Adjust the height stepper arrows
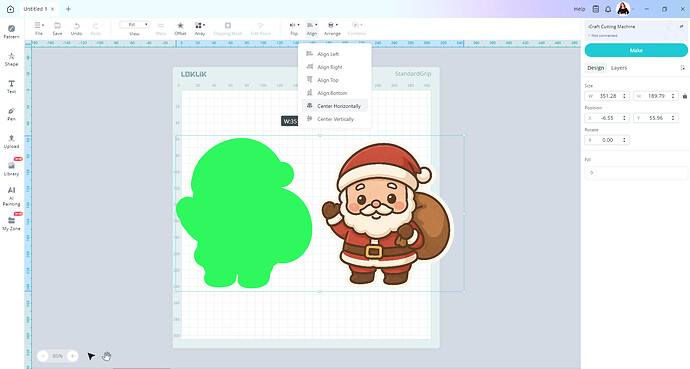 pos(673,96)
